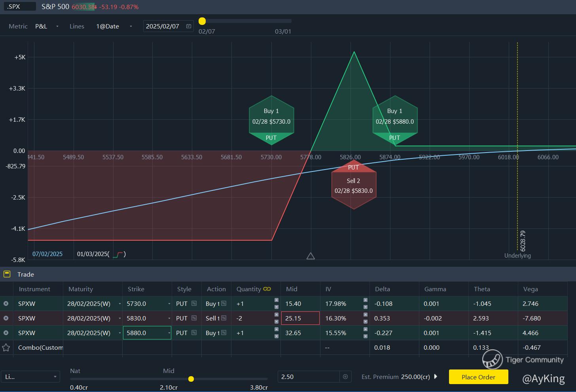The image size is (576, 392).
Task: Click the 2025/02/07 date field
Action: point(168,26)
